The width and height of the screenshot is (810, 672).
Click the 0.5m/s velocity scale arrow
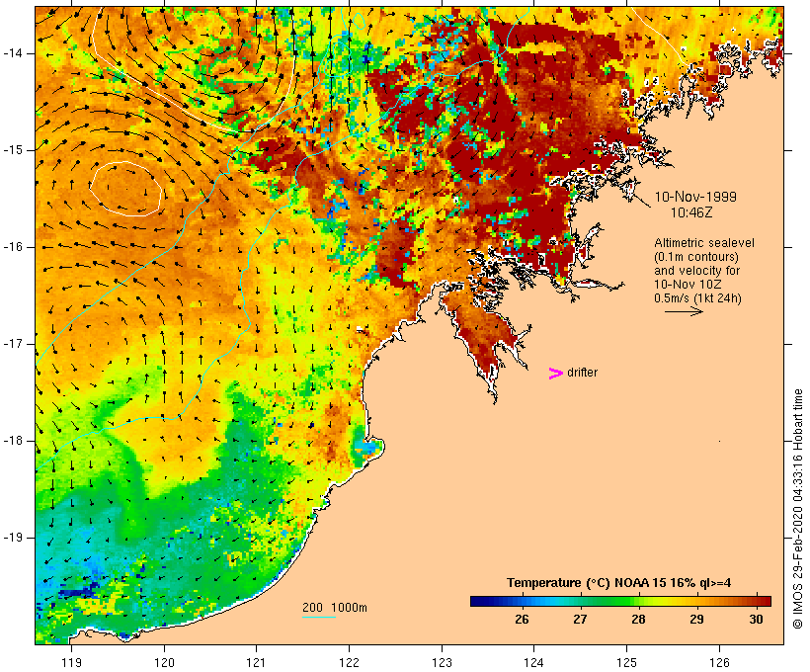pos(684,311)
